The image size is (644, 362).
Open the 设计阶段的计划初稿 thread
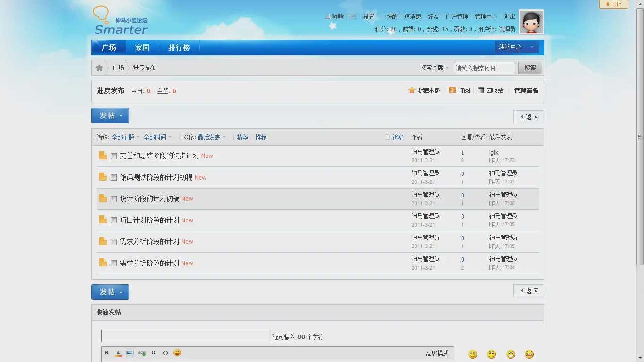(x=149, y=199)
